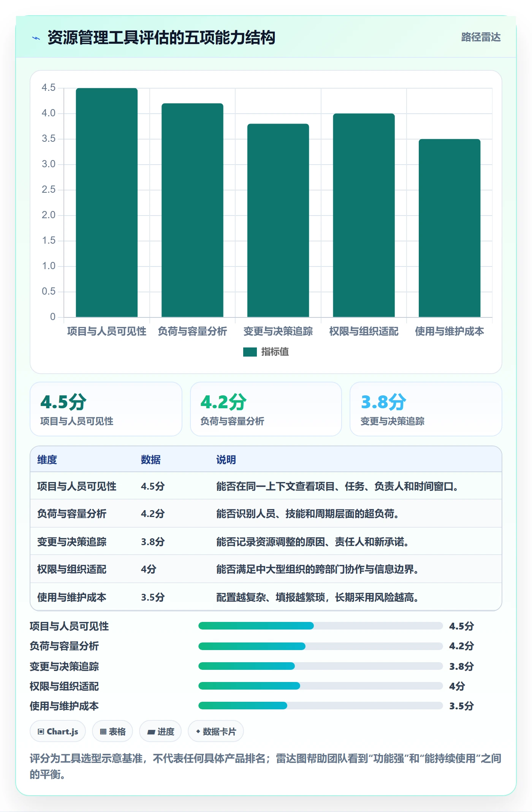
Task: Click the 指标值 legend color swatch
Action: click(250, 352)
